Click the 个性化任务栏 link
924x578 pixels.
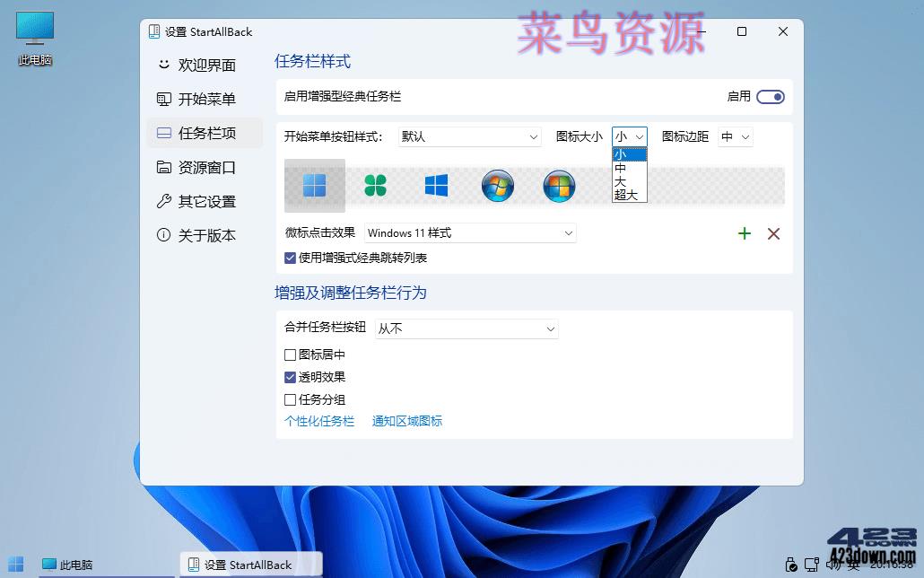click(x=319, y=421)
